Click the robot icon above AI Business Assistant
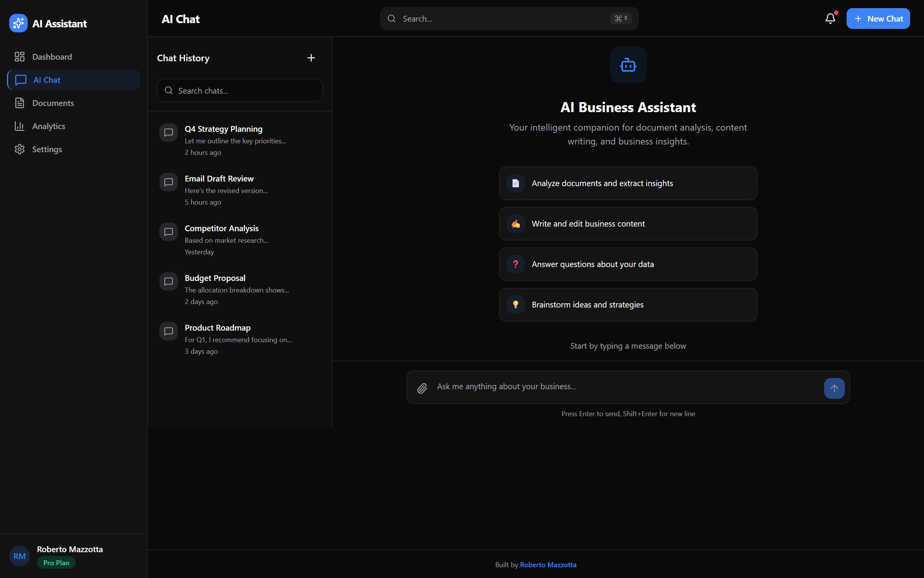The height and width of the screenshot is (578, 924). click(x=628, y=65)
